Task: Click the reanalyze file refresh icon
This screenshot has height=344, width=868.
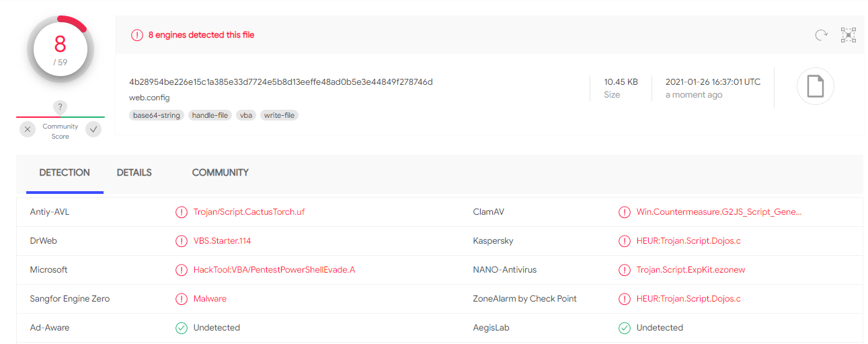Action: pyautogui.click(x=821, y=35)
